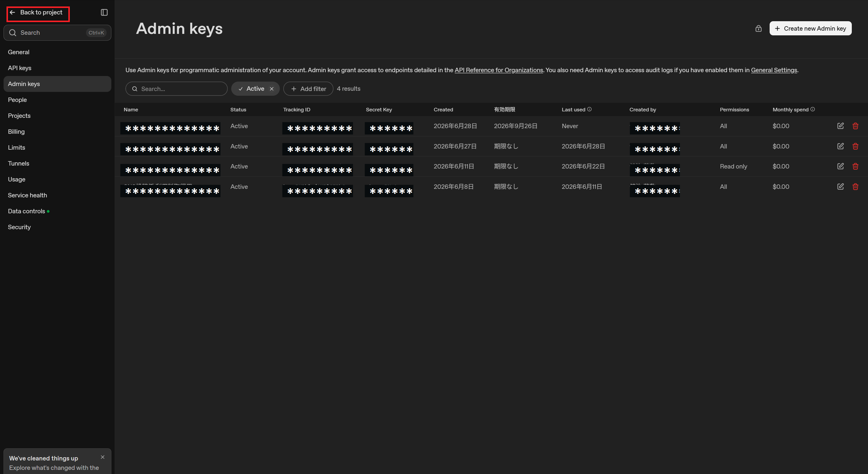Click the 2026年9月26日 expiry cell
This screenshot has height=474, width=868.
click(515, 126)
